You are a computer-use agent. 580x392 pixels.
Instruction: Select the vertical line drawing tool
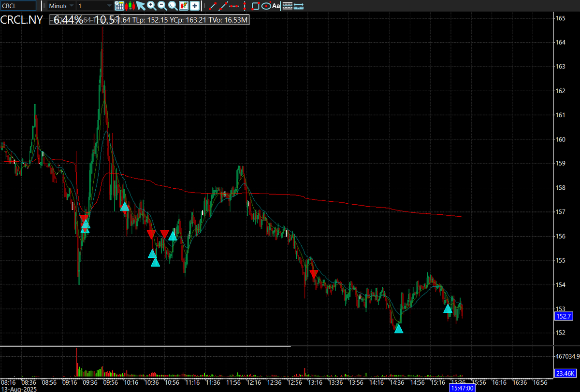[x=245, y=6]
